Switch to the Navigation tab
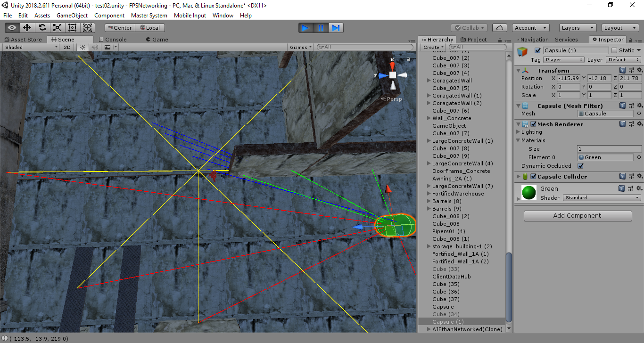The height and width of the screenshot is (343, 644). click(533, 40)
